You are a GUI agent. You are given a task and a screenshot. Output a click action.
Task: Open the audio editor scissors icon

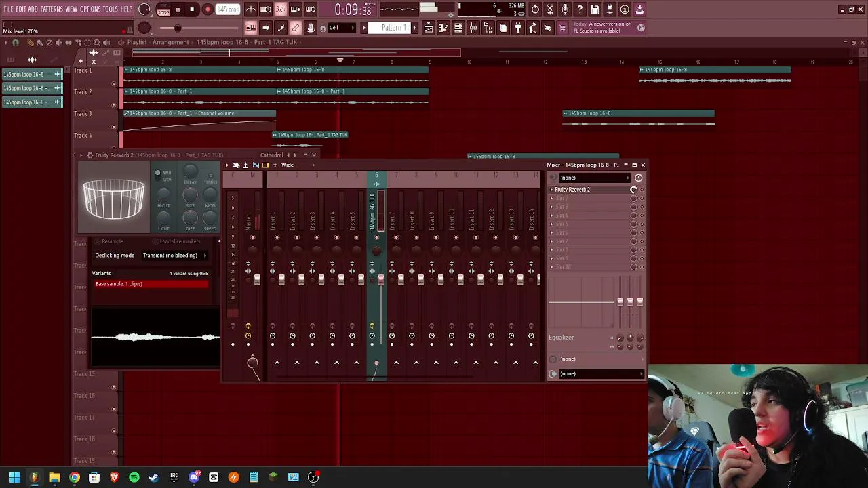[550, 9]
